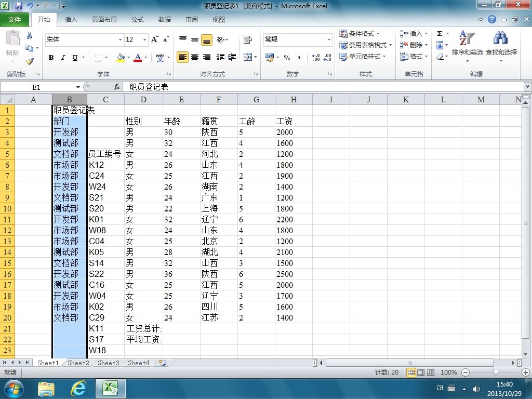Toggle Bold formatting

tap(51, 58)
